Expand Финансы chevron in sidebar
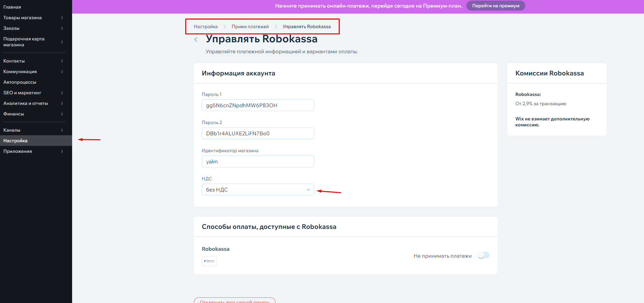The height and width of the screenshot is (303, 644). click(x=62, y=114)
